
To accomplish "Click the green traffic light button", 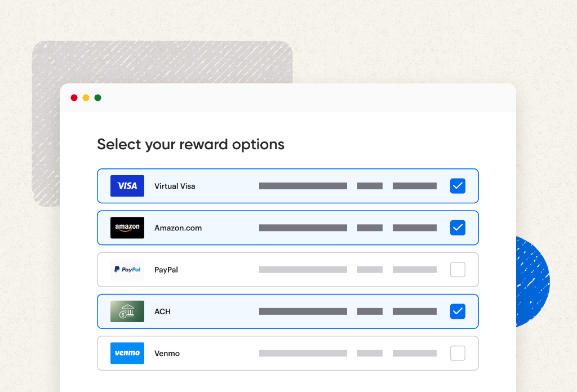I will (x=97, y=97).
